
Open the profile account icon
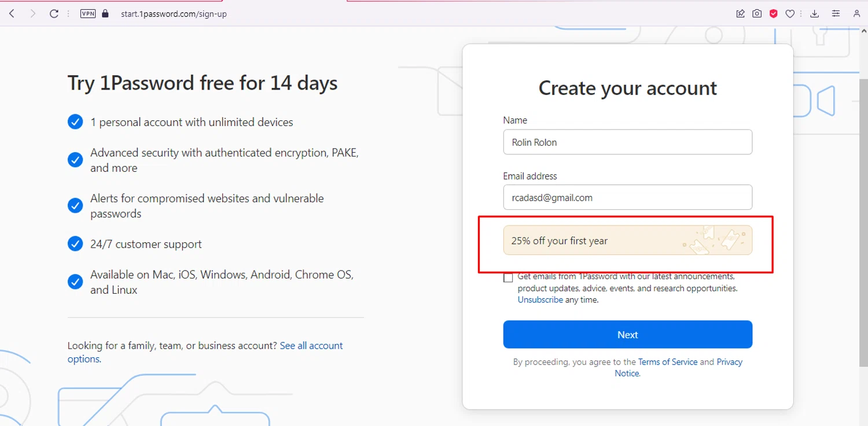pos(857,14)
